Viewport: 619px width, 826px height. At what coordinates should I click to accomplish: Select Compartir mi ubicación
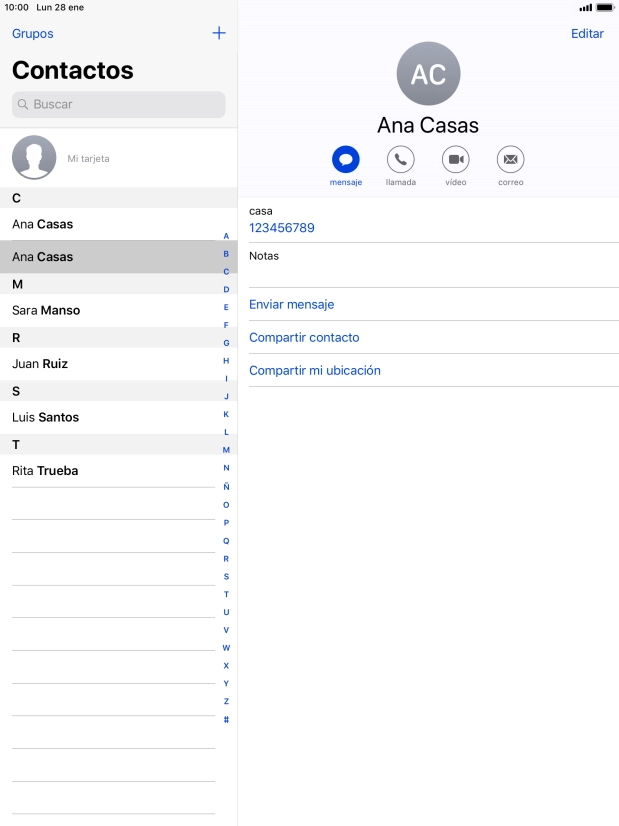click(x=315, y=370)
